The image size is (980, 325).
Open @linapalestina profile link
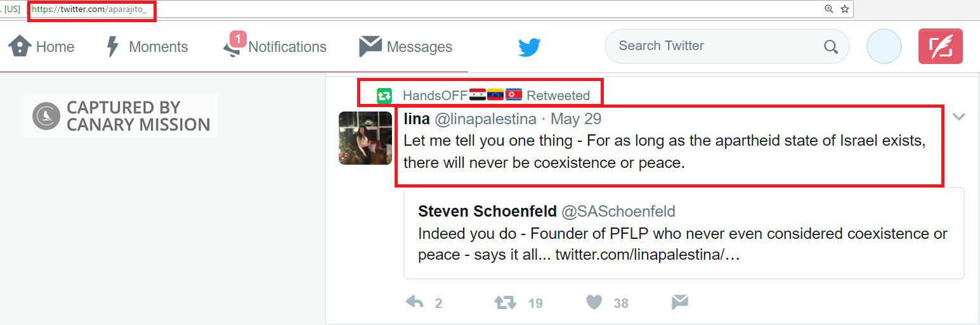coord(485,119)
